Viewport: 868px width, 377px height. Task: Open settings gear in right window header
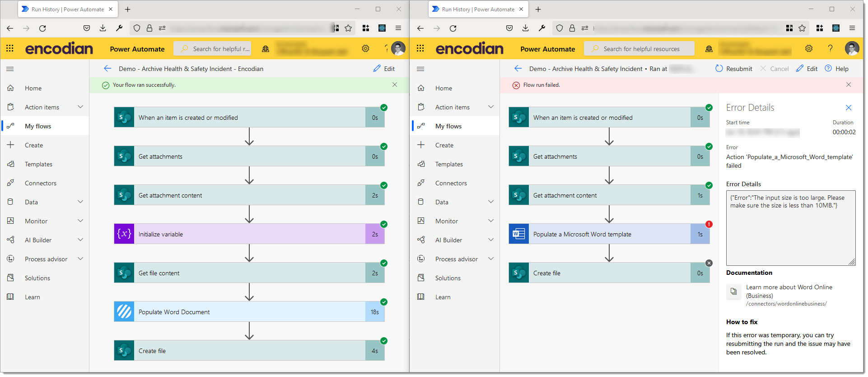tap(809, 48)
